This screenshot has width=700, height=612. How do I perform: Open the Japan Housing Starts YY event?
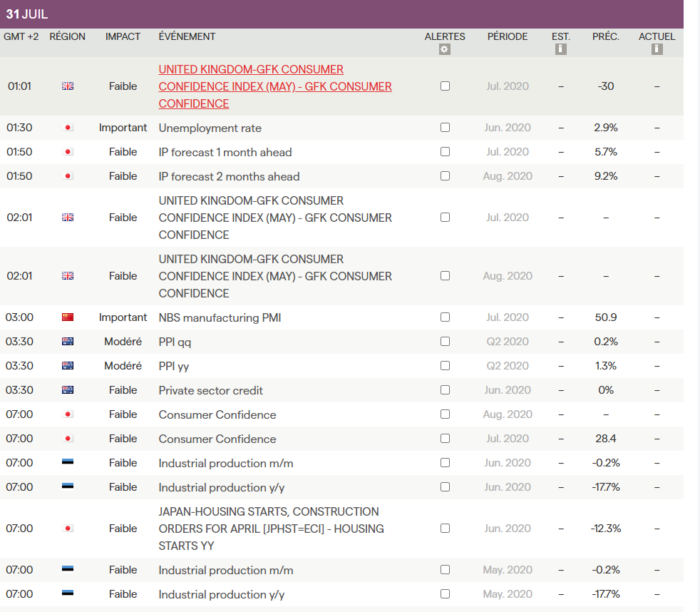(x=271, y=529)
